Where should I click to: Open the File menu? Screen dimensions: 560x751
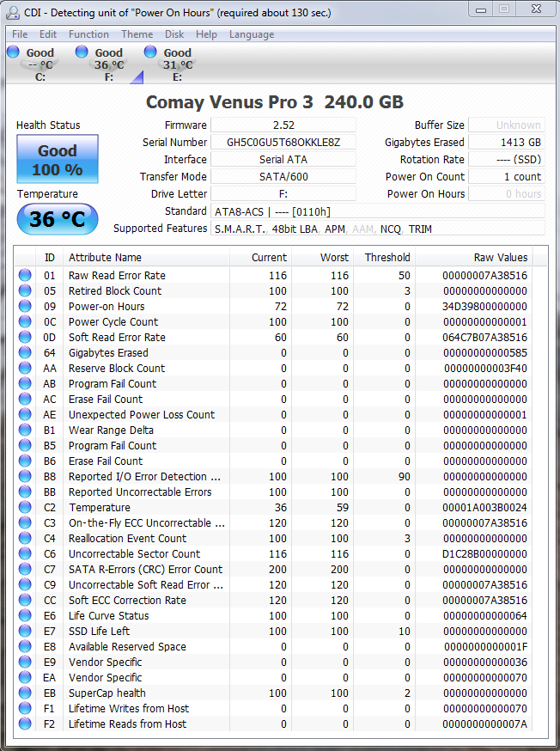pos(20,34)
